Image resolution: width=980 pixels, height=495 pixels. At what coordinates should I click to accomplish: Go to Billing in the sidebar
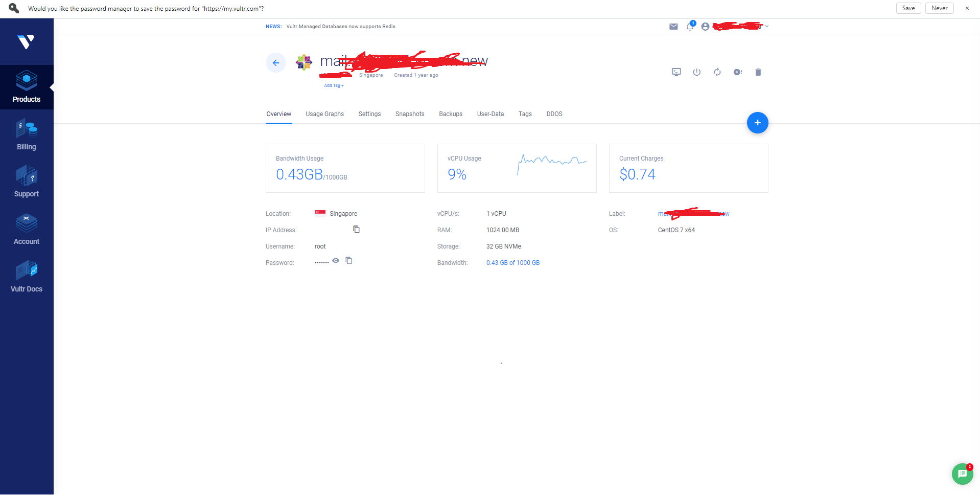[27, 135]
